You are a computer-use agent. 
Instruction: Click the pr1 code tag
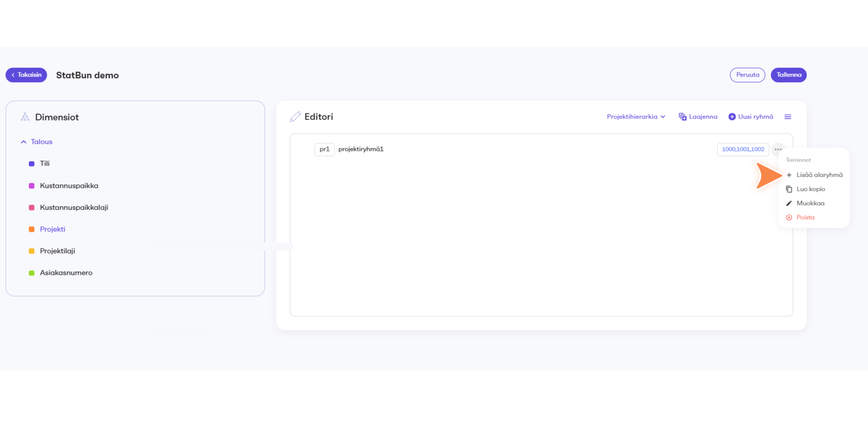click(324, 150)
